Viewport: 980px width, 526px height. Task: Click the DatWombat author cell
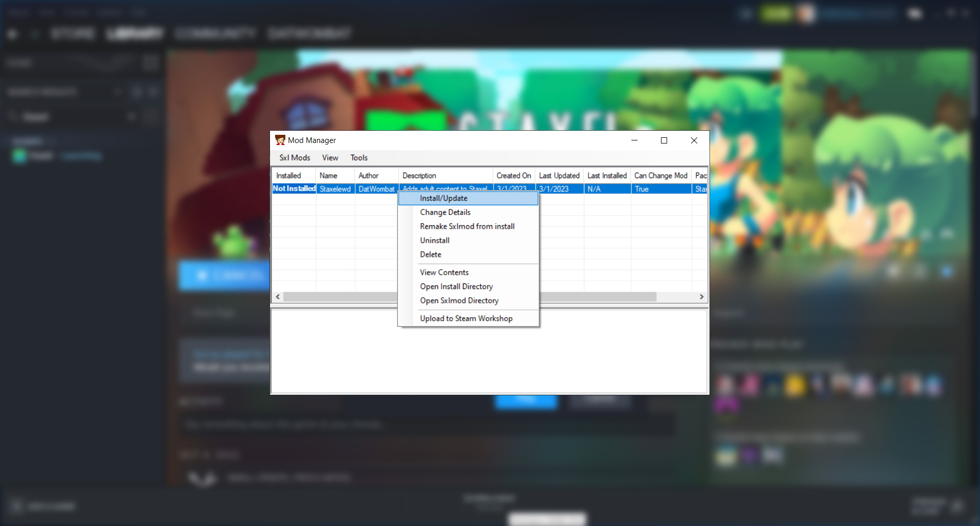click(377, 189)
